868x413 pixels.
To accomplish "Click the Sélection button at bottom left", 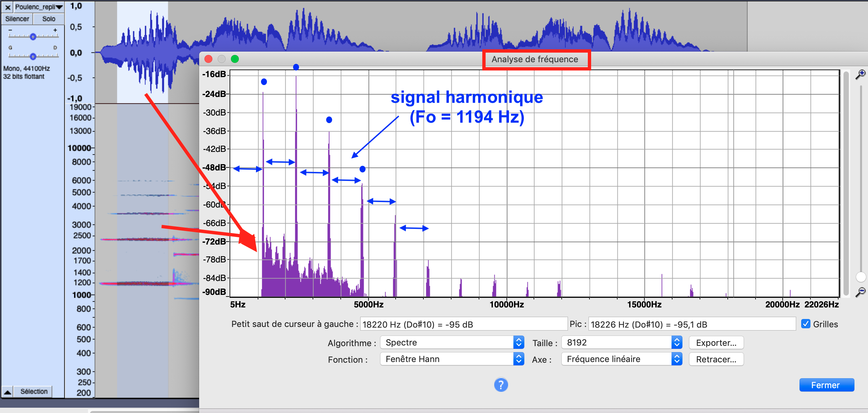I will 33,391.
